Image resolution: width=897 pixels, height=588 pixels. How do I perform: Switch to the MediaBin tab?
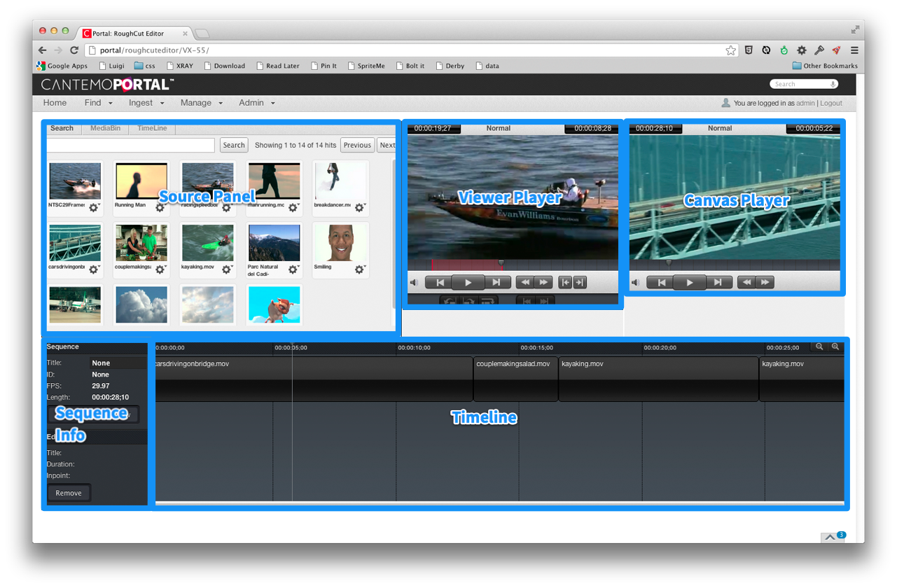click(105, 128)
